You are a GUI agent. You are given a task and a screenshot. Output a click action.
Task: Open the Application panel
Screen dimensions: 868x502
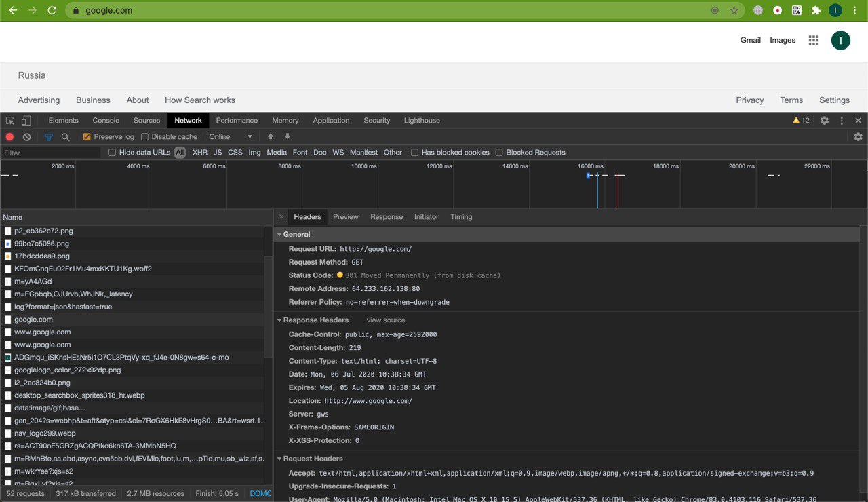[x=331, y=121]
